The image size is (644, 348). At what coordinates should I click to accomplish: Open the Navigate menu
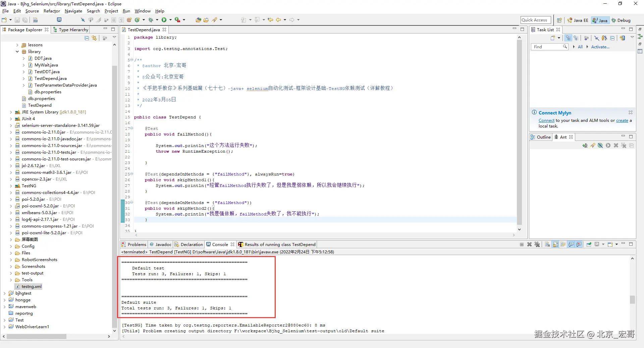(73, 11)
